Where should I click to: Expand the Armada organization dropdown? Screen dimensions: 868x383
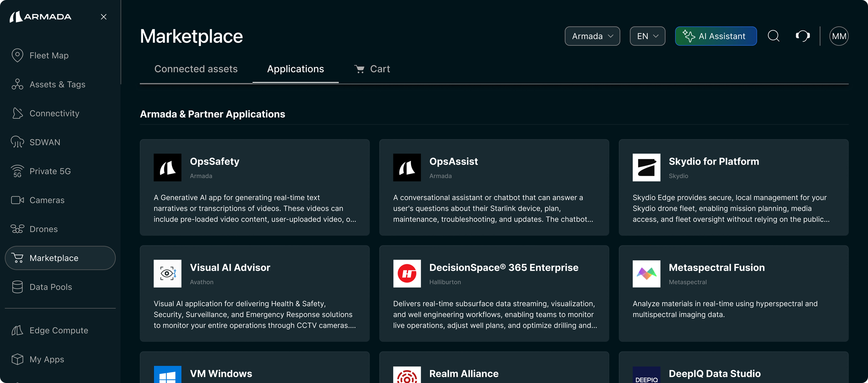pos(592,36)
